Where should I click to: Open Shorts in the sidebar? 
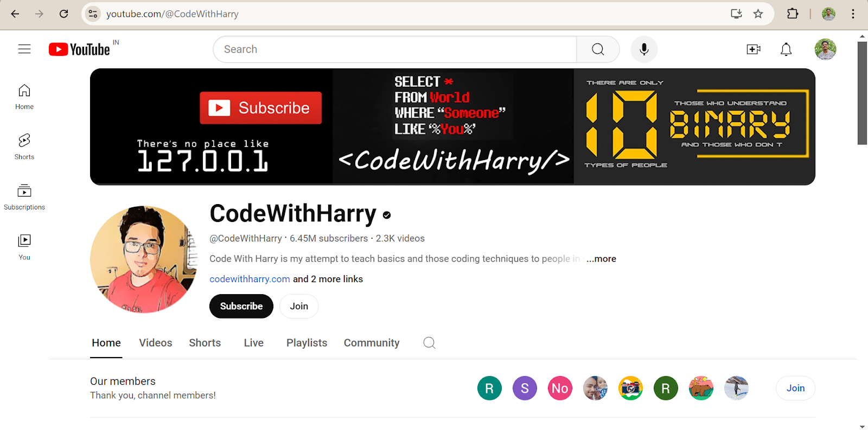click(x=24, y=147)
